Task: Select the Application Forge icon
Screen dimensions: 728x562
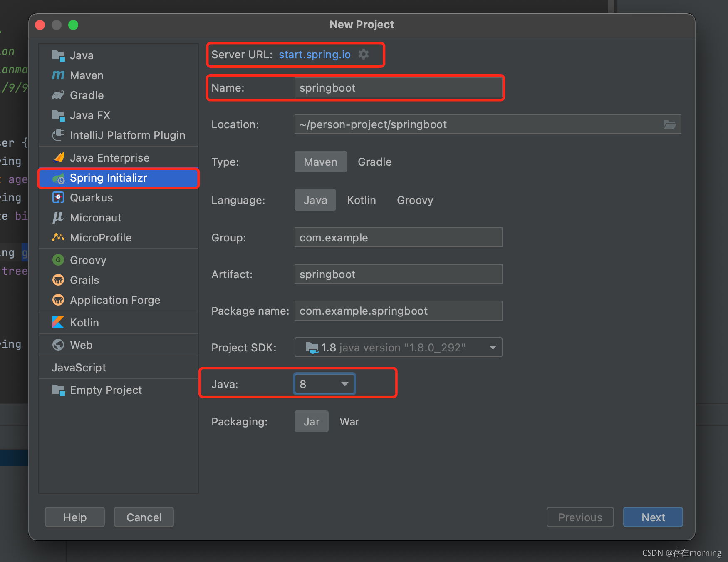Action: [58, 300]
